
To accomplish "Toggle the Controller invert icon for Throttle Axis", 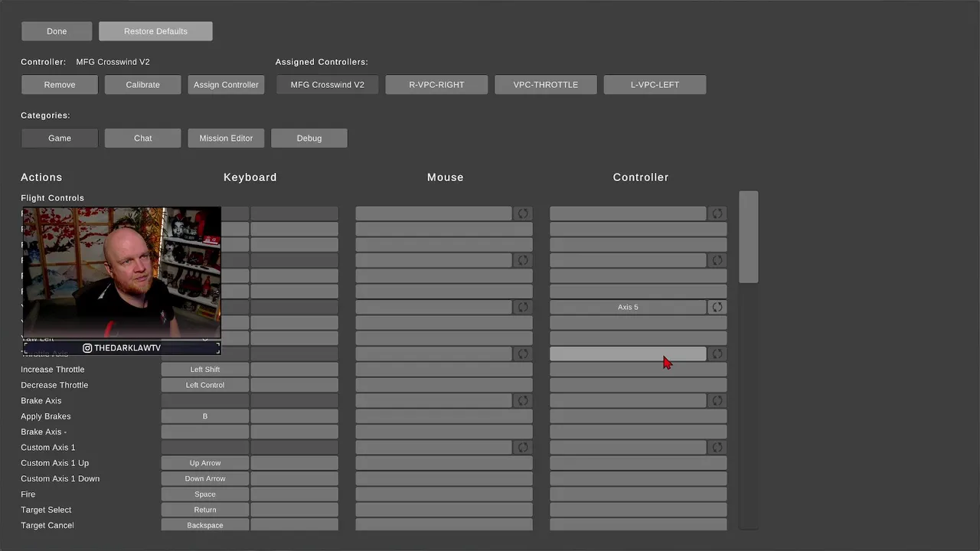I will tap(717, 354).
